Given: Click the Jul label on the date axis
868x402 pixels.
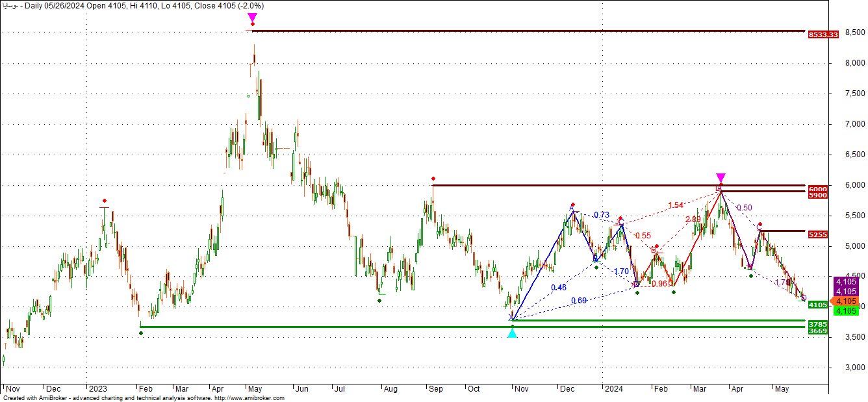Looking at the screenshot, I should (x=339, y=389).
